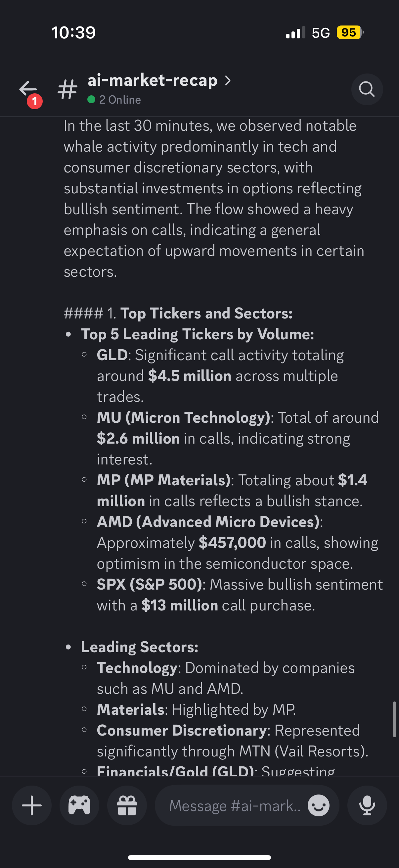Open search with the magnifying glass icon

[367, 89]
